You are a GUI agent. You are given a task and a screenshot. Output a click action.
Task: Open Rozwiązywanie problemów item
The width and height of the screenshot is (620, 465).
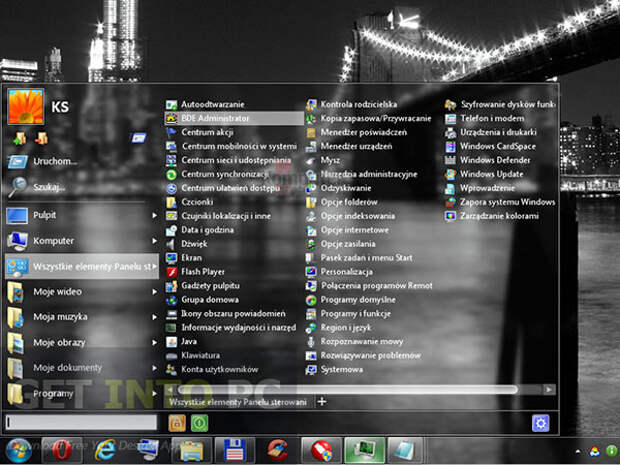click(363, 355)
